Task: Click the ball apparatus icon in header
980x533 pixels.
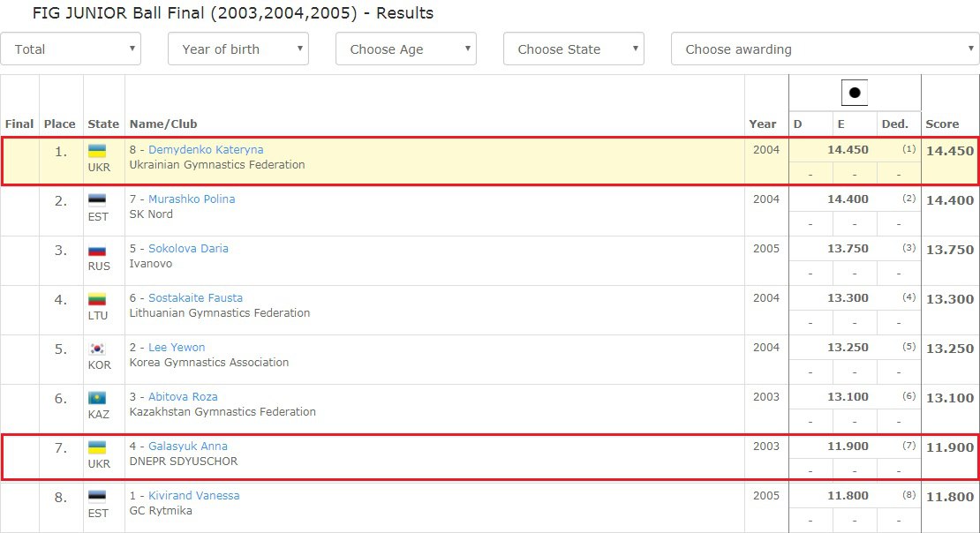Action: [854, 93]
